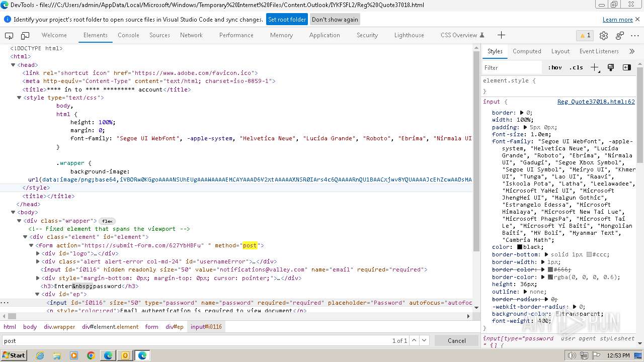Show the Event Listeners tab
This screenshot has width=644, height=362.
599,51
